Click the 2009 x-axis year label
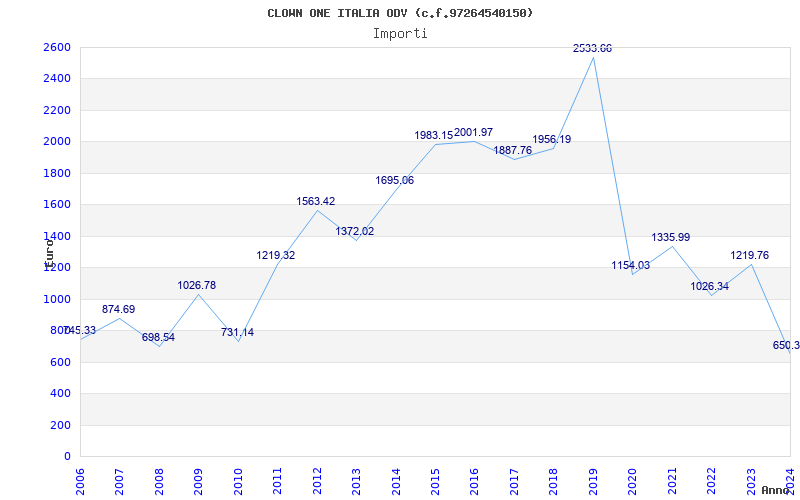Image resolution: width=800 pixels, height=500 pixels. click(198, 480)
